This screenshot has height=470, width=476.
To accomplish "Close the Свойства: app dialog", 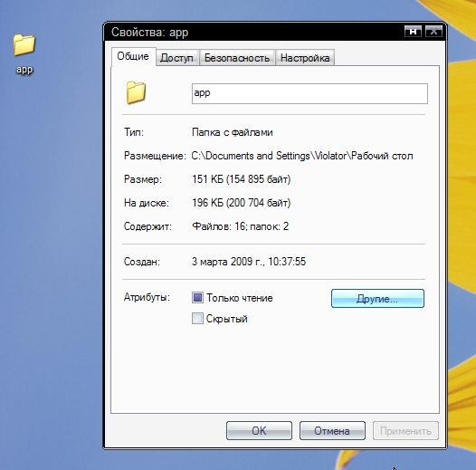I will [x=433, y=32].
